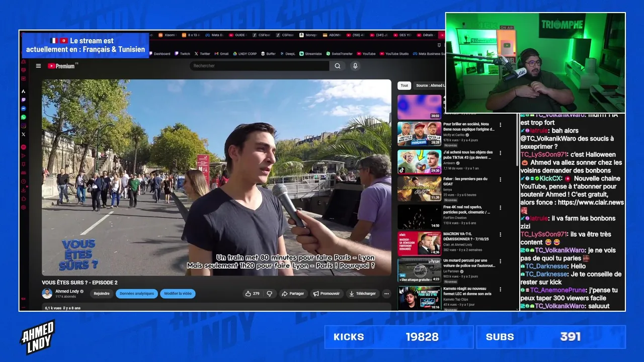Click the video player frame

(216, 177)
